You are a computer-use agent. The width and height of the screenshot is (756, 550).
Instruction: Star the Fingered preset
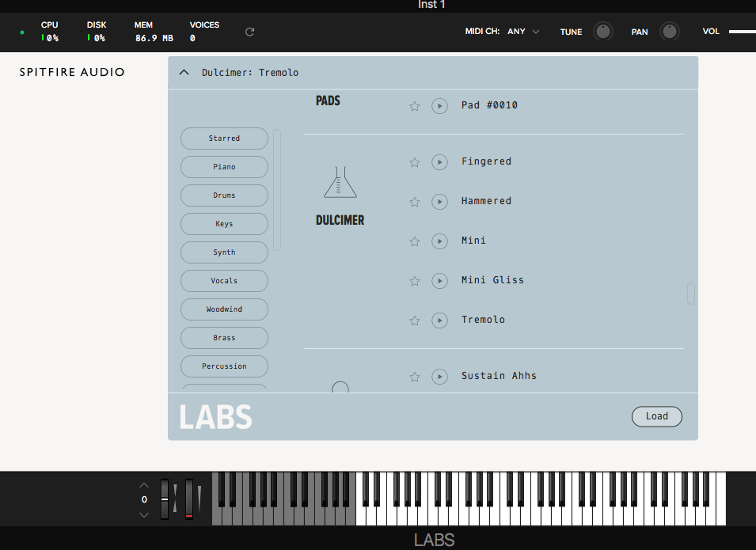coord(415,162)
